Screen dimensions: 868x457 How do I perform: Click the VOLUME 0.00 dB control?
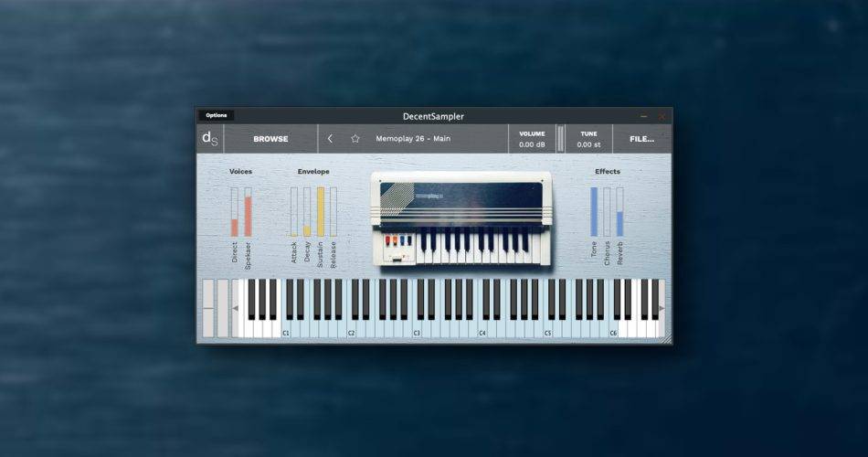click(x=532, y=139)
